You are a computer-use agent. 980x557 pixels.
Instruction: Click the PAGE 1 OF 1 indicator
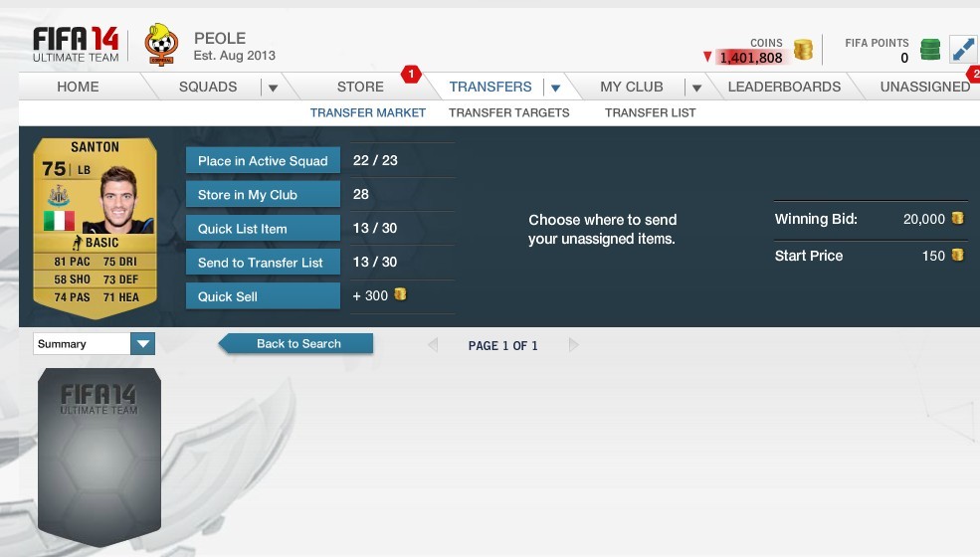(503, 346)
